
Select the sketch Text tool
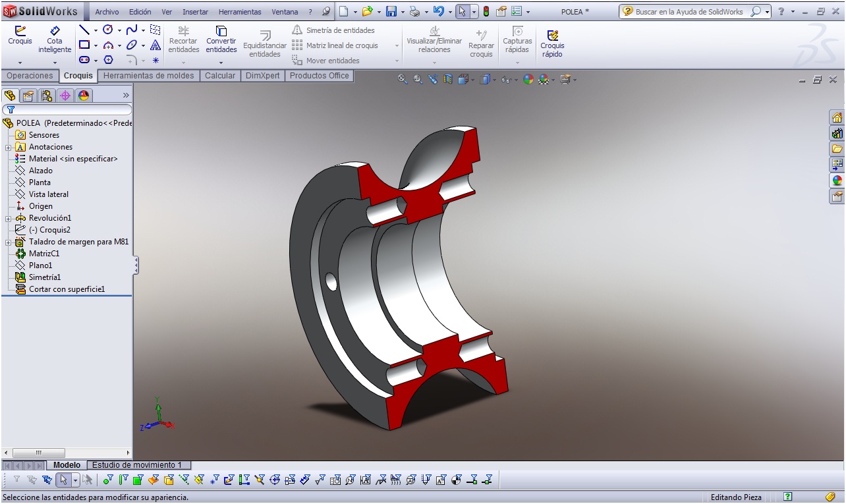click(155, 45)
